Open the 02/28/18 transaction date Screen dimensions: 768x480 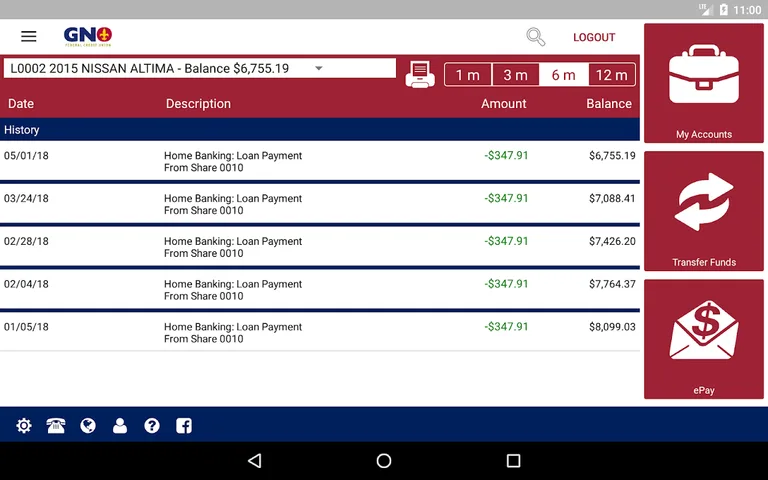(x=26, y=241)
